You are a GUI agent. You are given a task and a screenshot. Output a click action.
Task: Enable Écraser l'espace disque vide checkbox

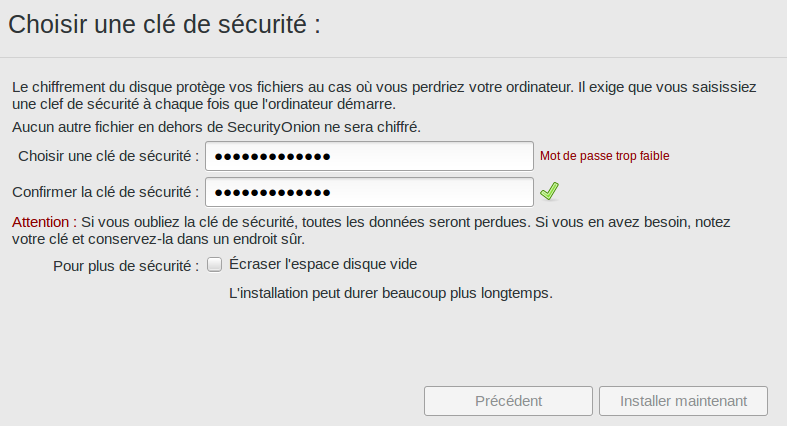click(214, 265)
